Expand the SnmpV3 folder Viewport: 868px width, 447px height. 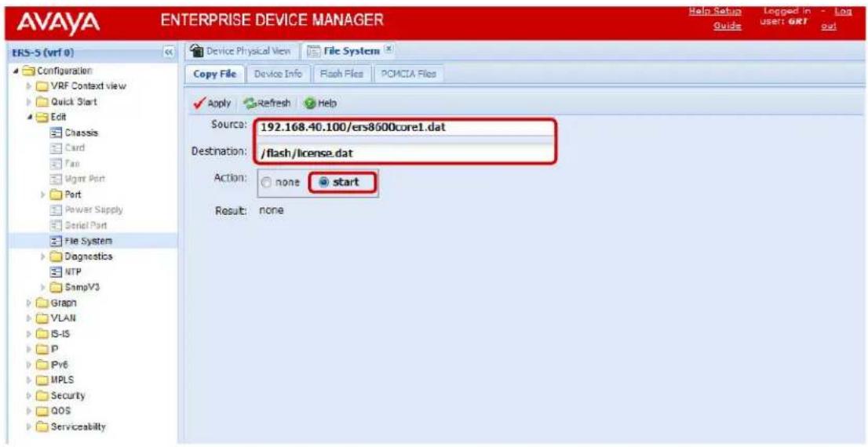[43, 287]
